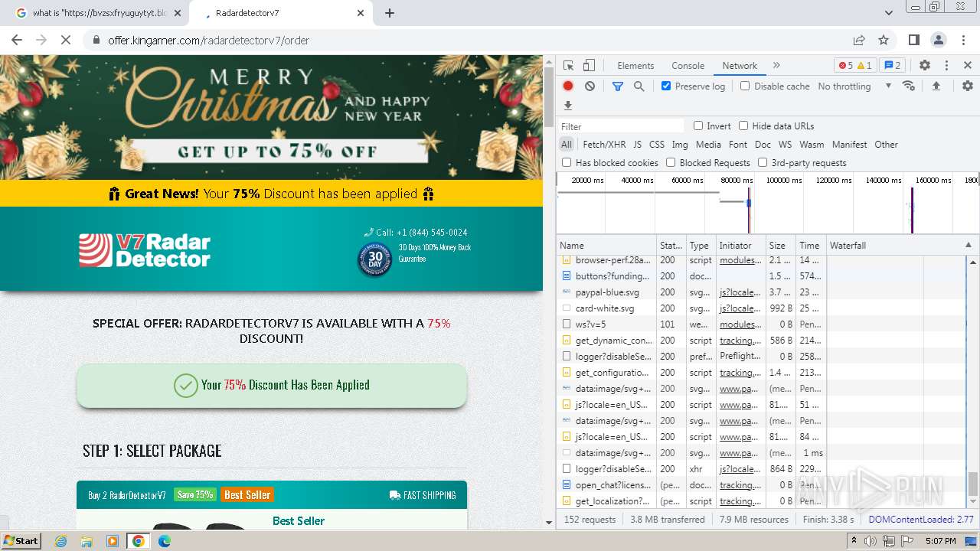Filter requests by CSS type

(657, 144)
